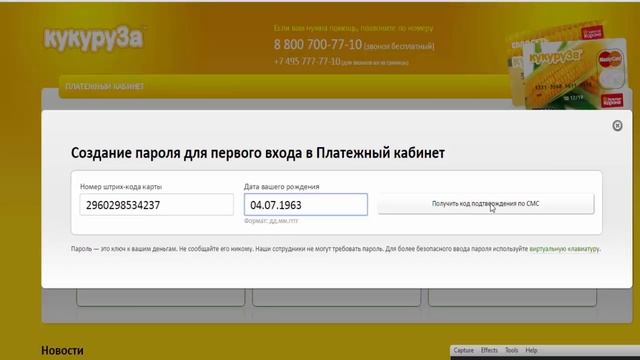Open the виртуальную клавиатуру link
The width and height of the screenshot is (640, 360).
pyautogui.click(x=564, y=249)
